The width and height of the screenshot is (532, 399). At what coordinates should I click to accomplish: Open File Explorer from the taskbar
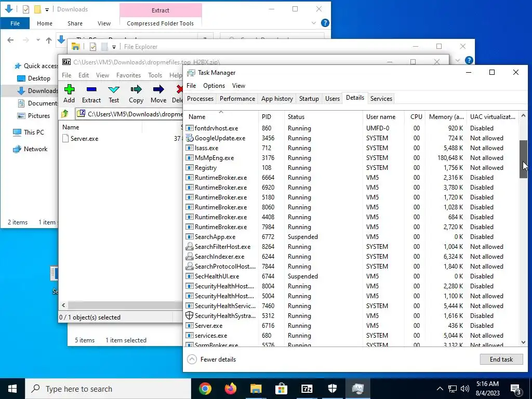256,389
